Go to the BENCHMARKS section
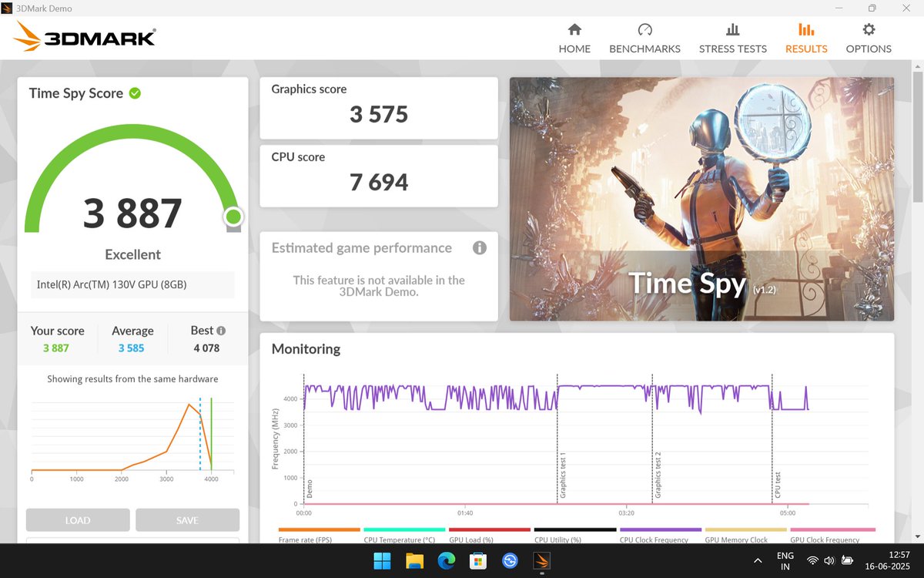The image size is (924, 578). [644, 39]
